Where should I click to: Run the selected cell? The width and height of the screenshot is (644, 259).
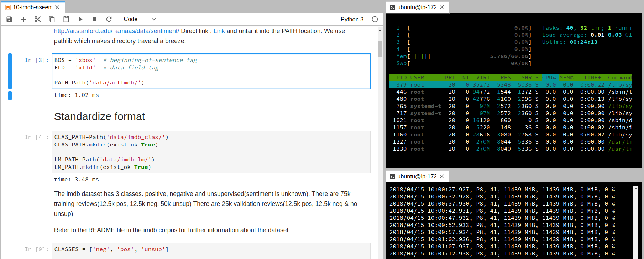(80, 19)
